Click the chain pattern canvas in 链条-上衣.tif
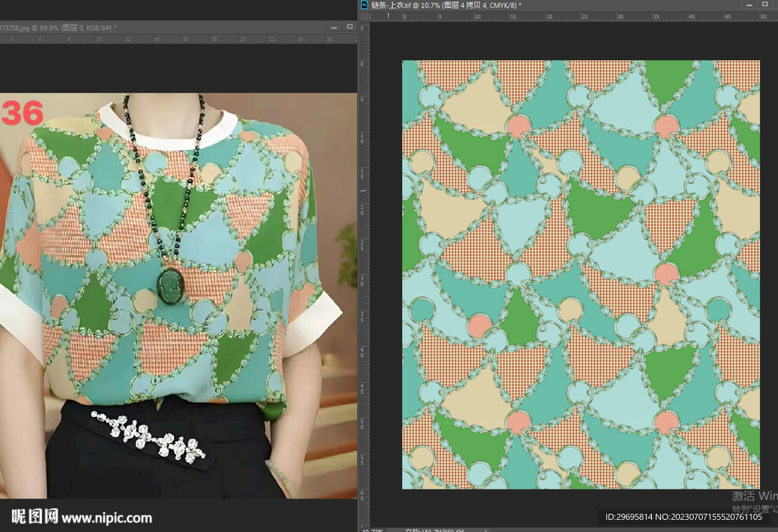The width and height of the screenshot is (778, 532). (580, 274)
